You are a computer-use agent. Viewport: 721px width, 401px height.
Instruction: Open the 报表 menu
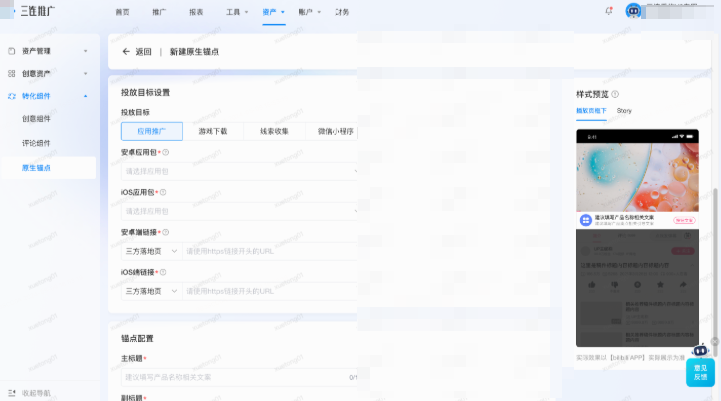(x=196, y=12)
